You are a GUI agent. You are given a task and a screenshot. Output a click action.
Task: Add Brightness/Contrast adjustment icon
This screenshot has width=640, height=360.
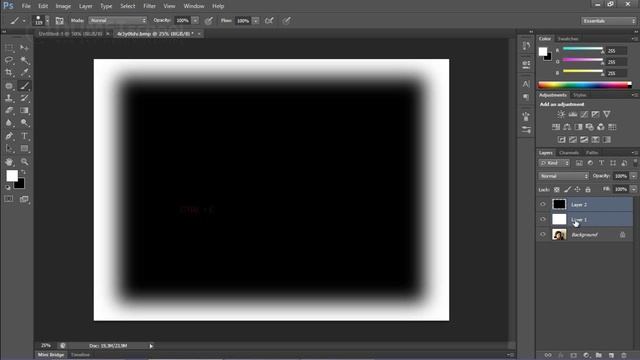[x=562, y=114]
